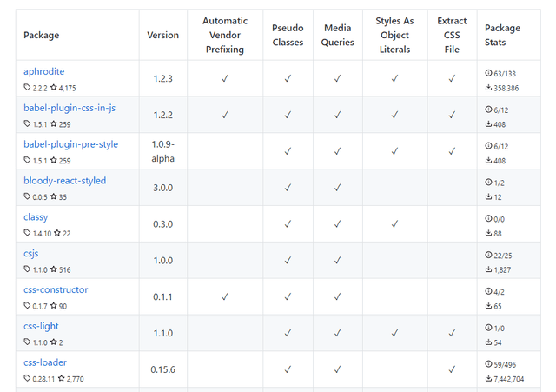The image size is (556, 392).
Task: Click the issues icon in bloody-react-styled stats
Action: 488,183
